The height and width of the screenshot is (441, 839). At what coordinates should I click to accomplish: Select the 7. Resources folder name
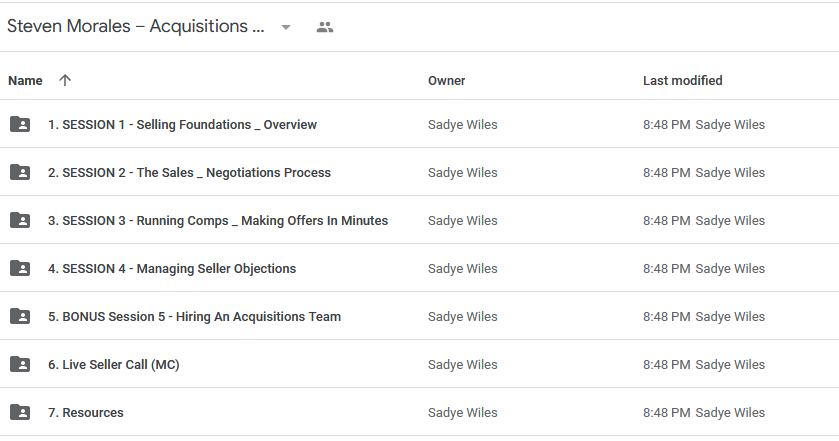click(86, 413)
